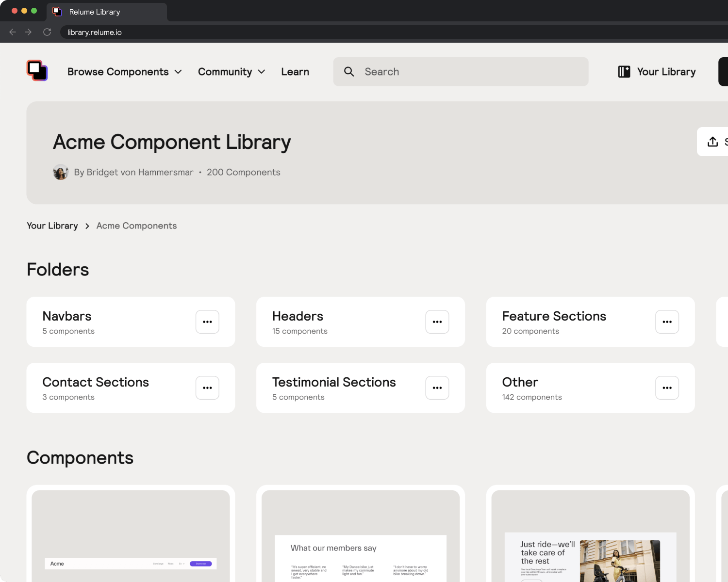Screen dimensions: 728x582
Task: Open Testimonial Sections folder options menu
Action: [437, 388]
